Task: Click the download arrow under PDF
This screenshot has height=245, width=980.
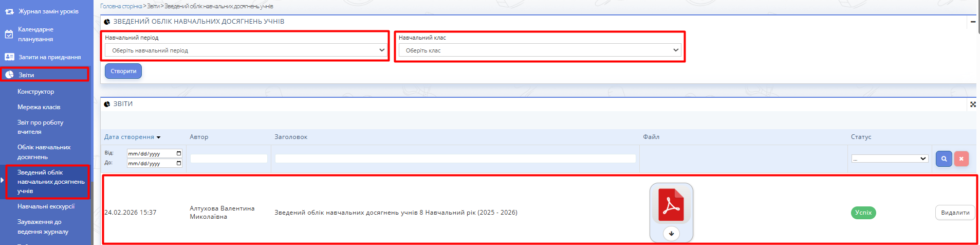Action: (671, 234)
